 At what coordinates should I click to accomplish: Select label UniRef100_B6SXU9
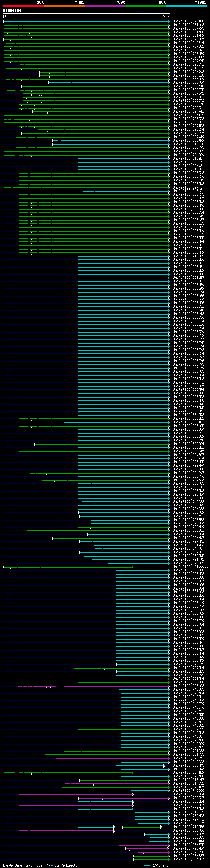click(x=188, y=513)
